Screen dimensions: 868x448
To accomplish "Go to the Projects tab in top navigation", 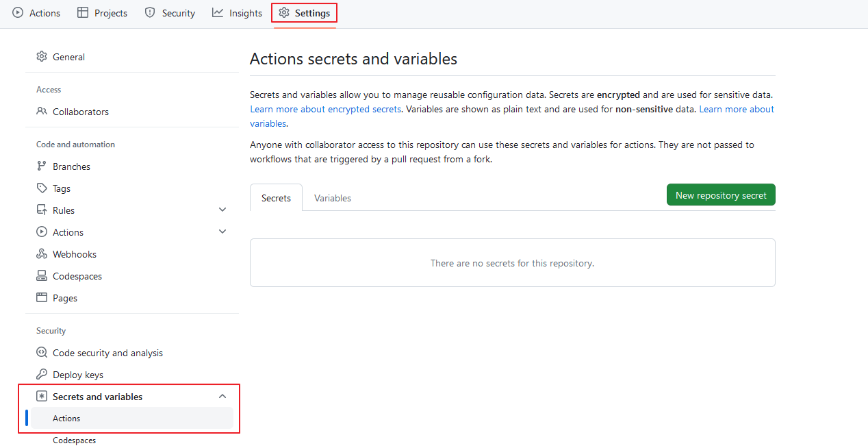I will [x=102, y=13].
